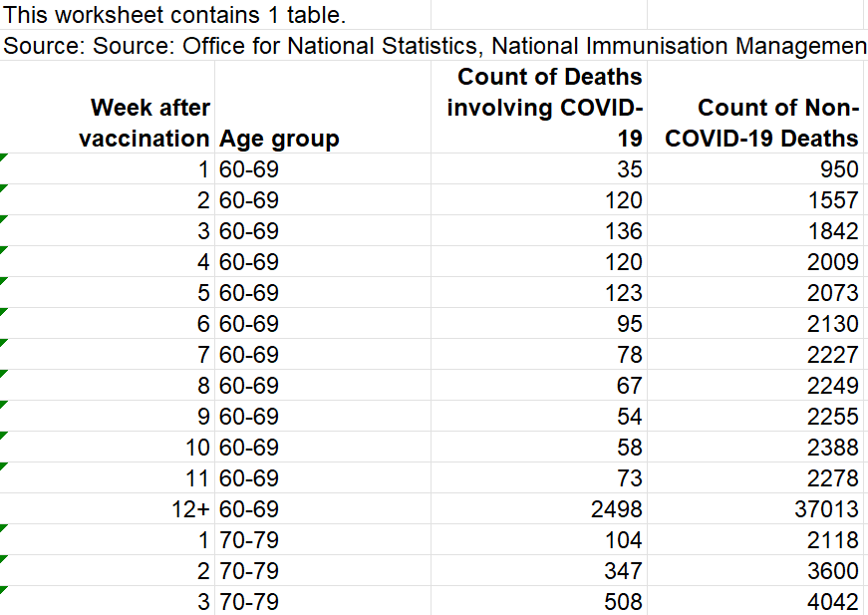The width and height of the screenshot is (868, 615).
Task: Click the green error indicator on week 1 60-69 row
Action: coord(3,157)
